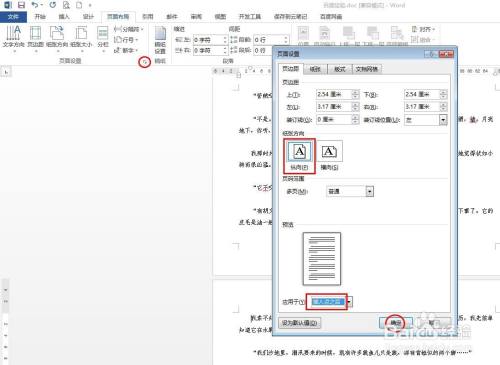Click the page preview thumbnail in dialog
The image size is (500, 365).
pos(322,259)
